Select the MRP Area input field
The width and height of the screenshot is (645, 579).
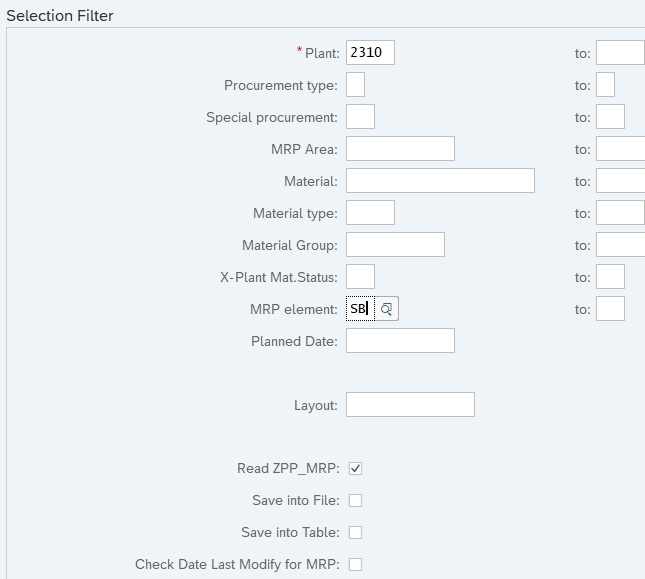tap(400, 149)
